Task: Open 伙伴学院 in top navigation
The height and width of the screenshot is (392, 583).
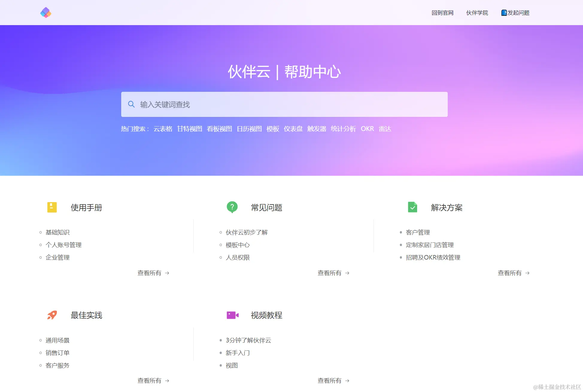Action: click(x=477, y=13)
